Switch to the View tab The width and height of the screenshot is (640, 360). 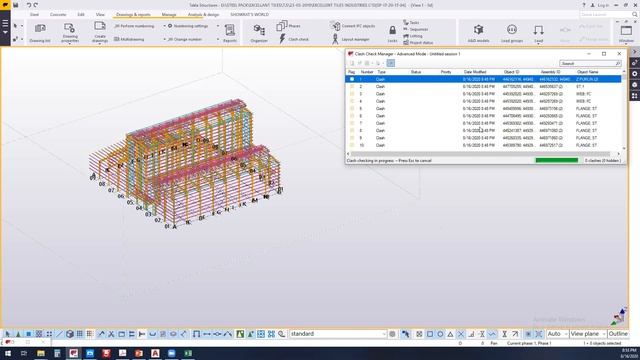pos(100,14)
